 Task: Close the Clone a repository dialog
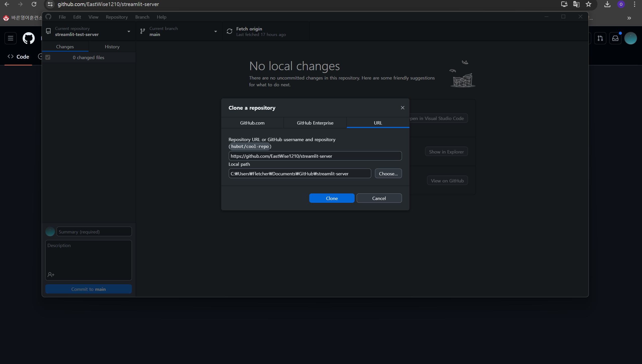pyautogui.click(x=403, y=108)
